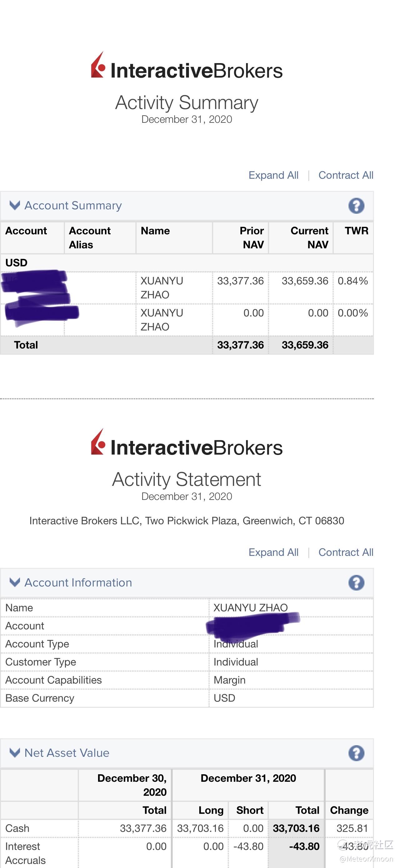
Task: Collapse the Account Information section chevron
Action: pos(15,582)
